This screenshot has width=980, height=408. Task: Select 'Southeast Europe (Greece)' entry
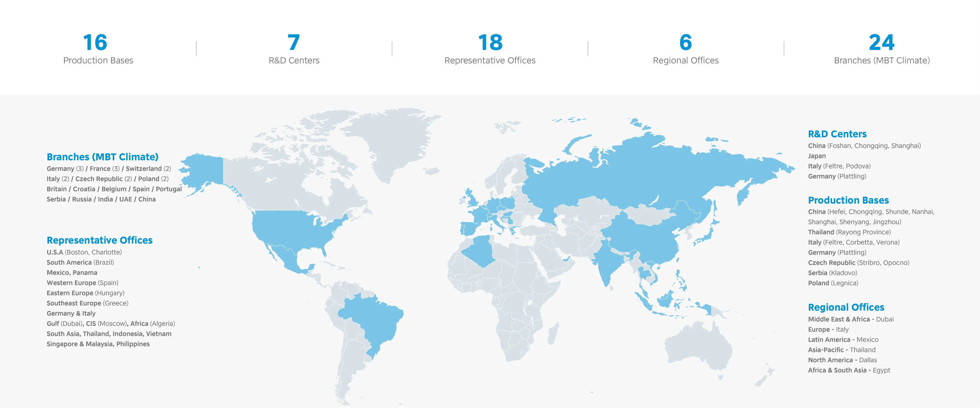point(87,303)
